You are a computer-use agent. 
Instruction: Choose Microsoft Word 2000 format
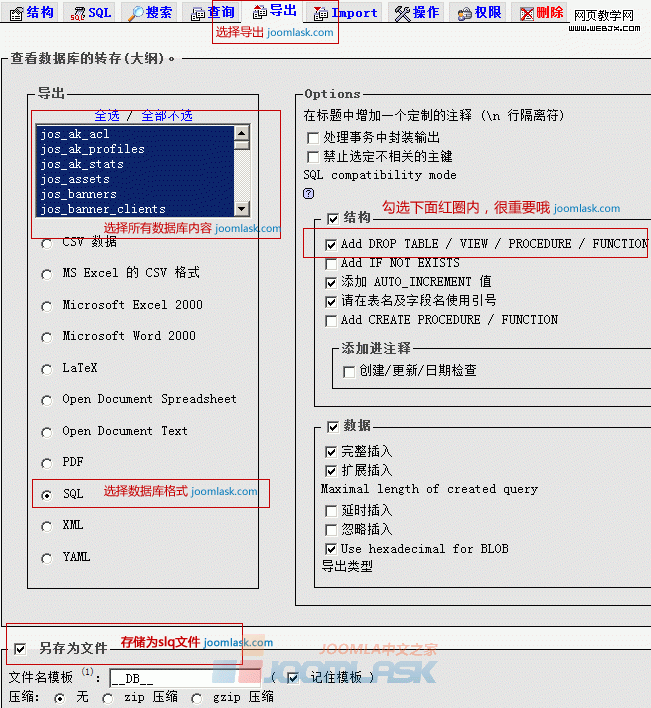46,338
